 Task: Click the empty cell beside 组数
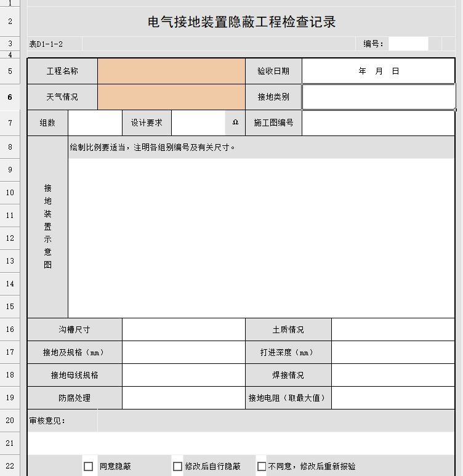(x=95, y=123)
